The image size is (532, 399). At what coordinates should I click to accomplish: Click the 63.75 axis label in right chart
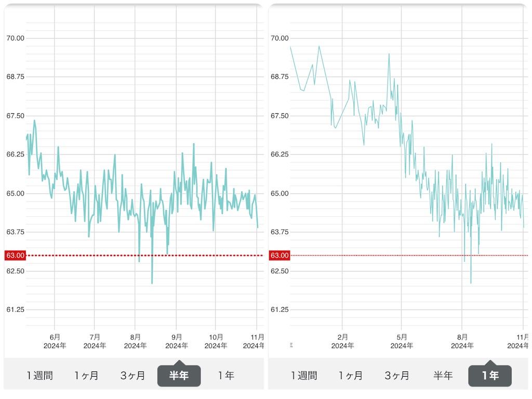point(279,232)
